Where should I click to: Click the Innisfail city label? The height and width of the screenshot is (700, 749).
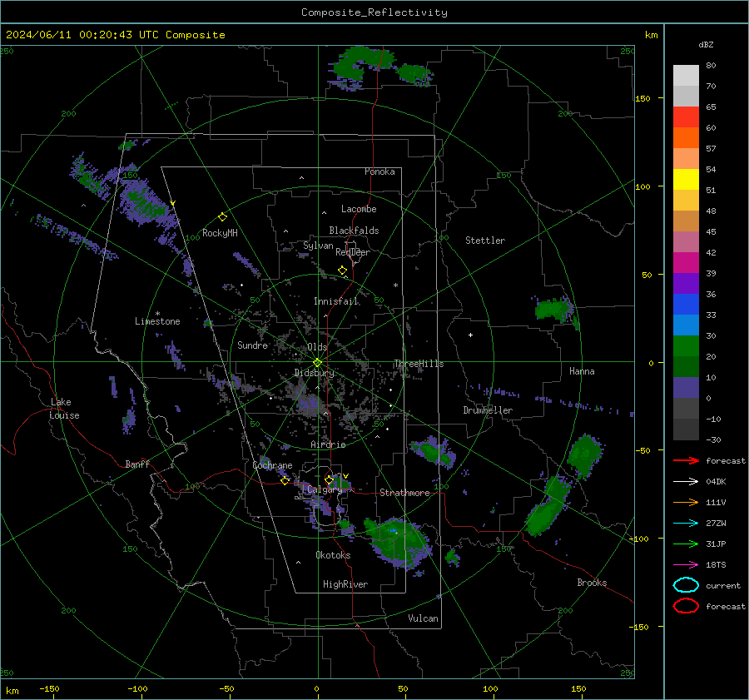(x=336, y=301)
